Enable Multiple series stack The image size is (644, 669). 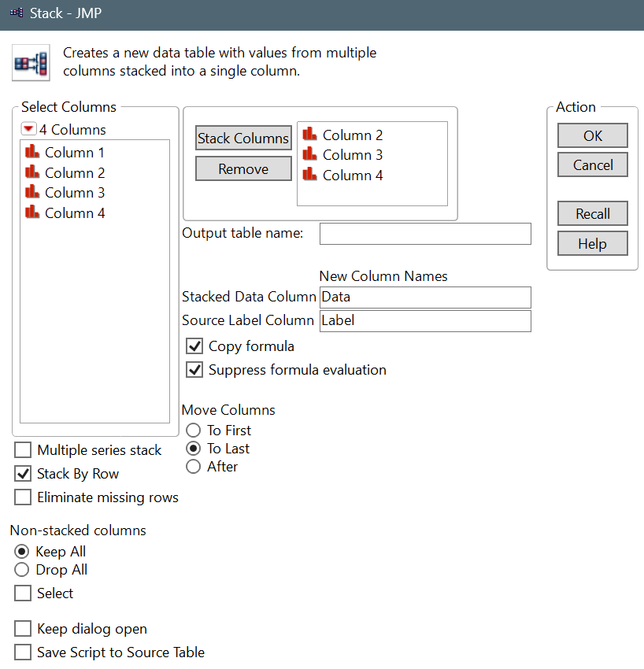[x=22, y=449]
